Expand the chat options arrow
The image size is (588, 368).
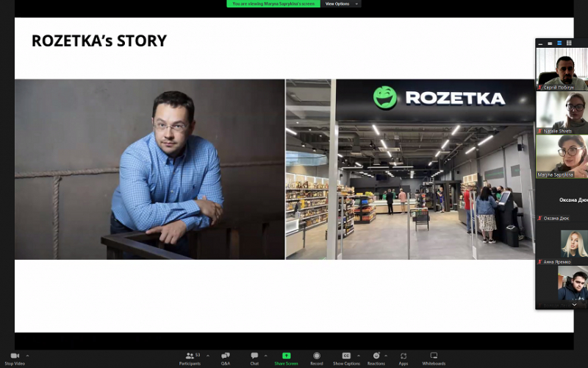pyautogui.click(x=265, y=355)
